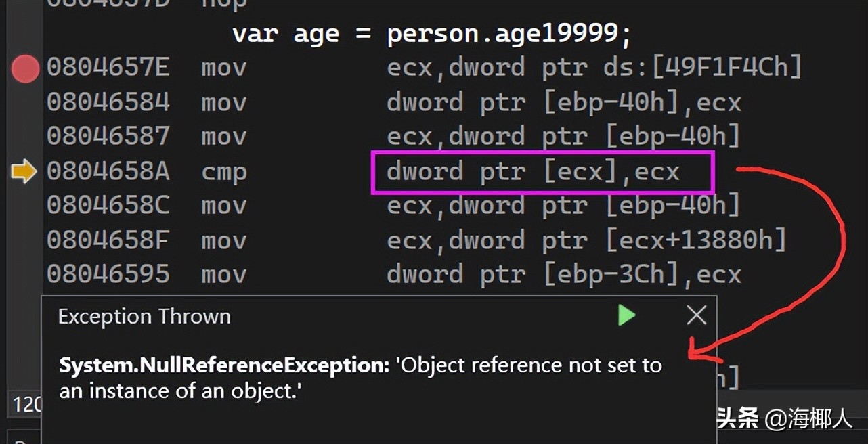Set a breakpoint in margin beside 08046584
Image resolution: width=868 pixels, height=444 pixels.
coord(26,103)
